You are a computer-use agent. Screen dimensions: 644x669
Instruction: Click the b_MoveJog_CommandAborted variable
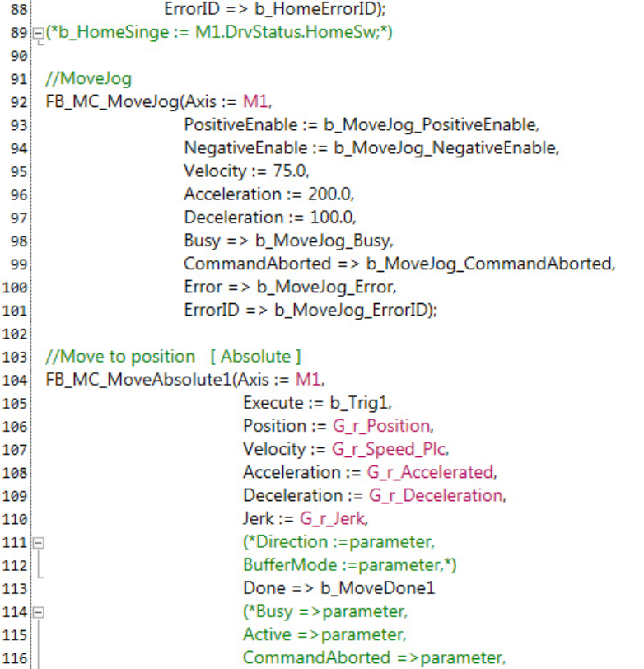(489, 264)
